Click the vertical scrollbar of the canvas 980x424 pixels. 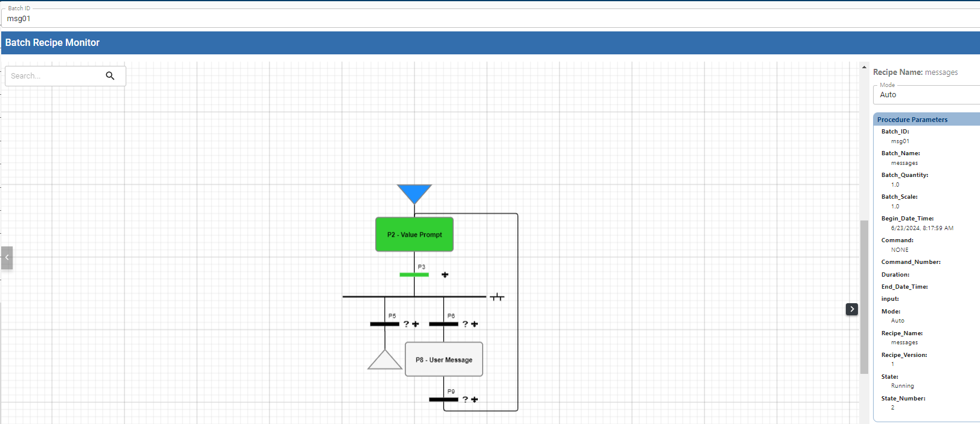864,296
